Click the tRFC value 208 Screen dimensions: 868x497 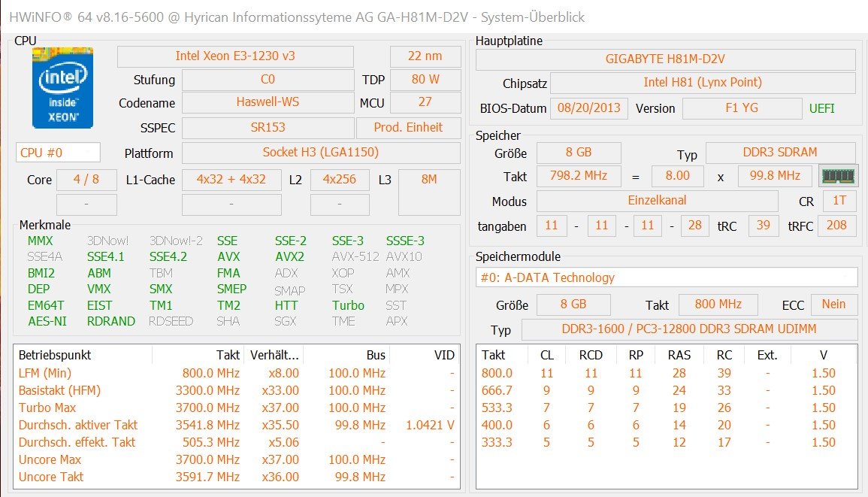(836, 226)
